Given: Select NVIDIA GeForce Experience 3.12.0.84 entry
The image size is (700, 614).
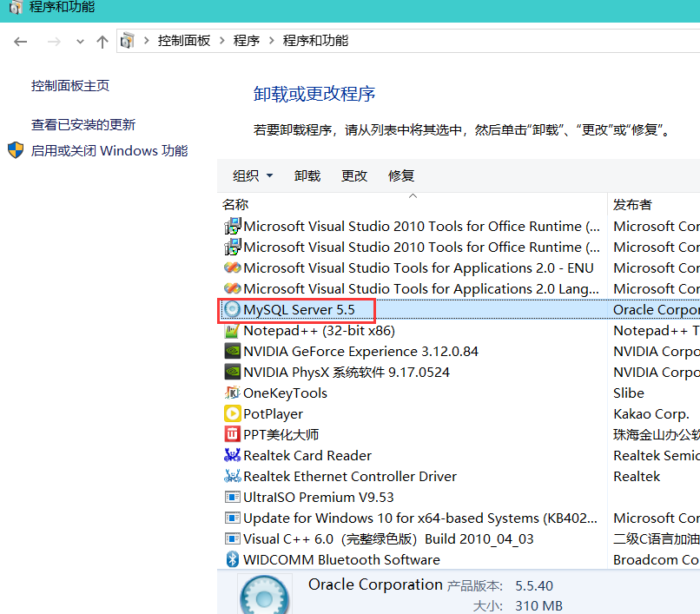Looking at the screenshot, I should coord(360,351).
